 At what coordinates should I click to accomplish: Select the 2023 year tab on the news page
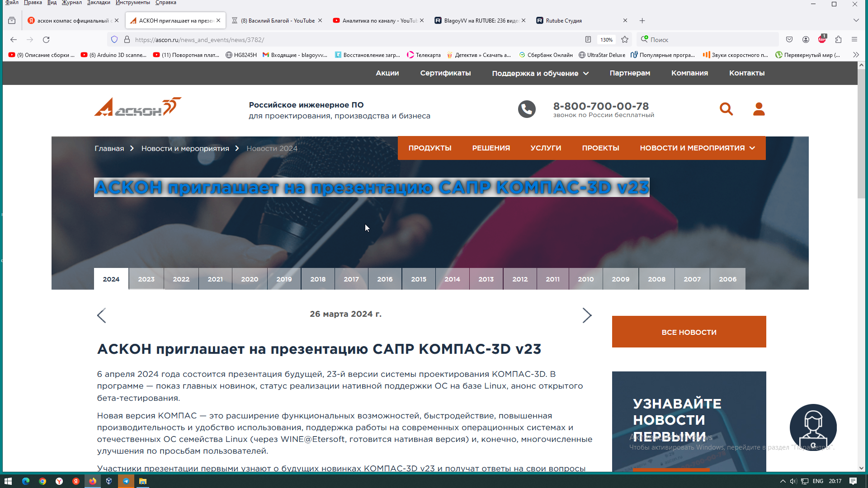pos(146,279)
